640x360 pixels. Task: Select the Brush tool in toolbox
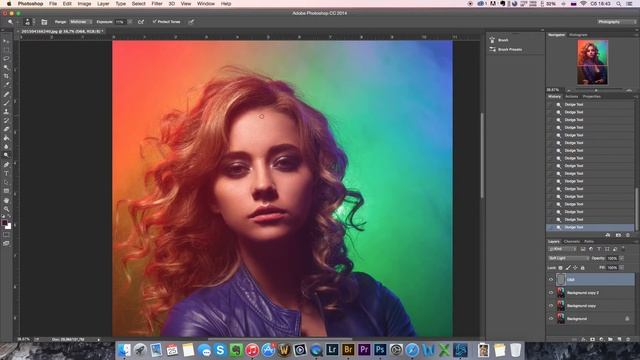pos(6,103)
